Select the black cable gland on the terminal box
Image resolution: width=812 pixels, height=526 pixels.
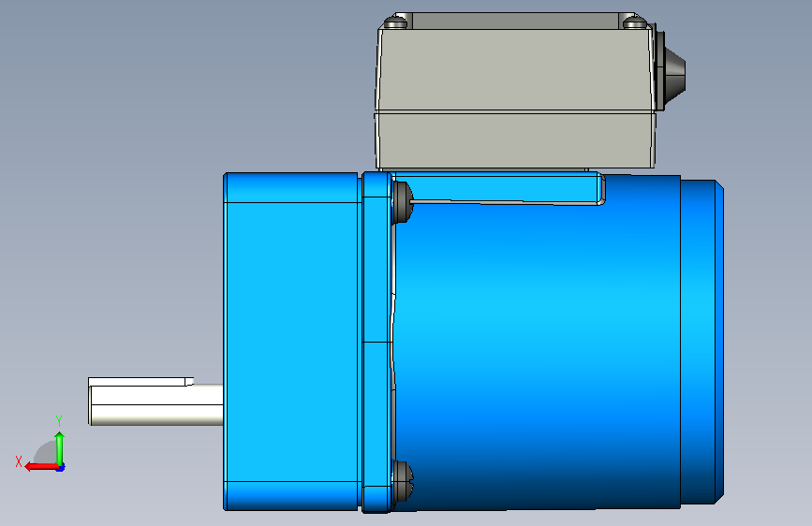point(672,70)
